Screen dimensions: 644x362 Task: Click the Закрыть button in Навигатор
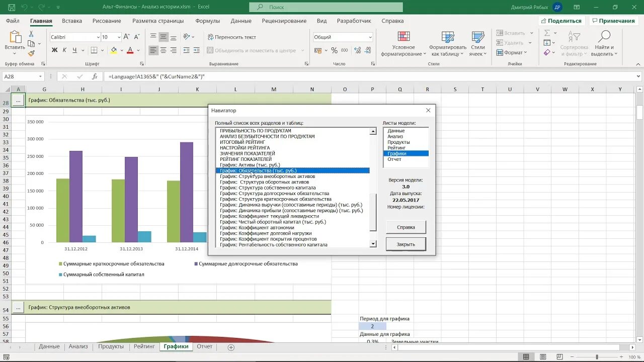click(406, 244)
